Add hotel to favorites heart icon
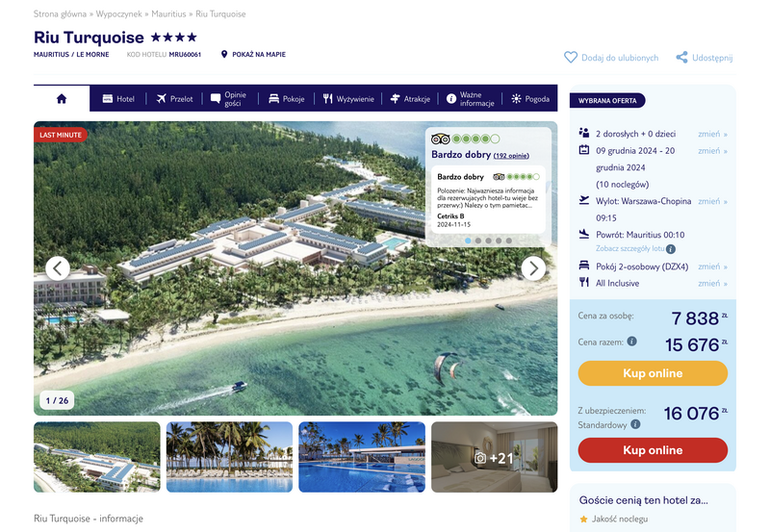The image size is (770, 532). coord(571,58)
